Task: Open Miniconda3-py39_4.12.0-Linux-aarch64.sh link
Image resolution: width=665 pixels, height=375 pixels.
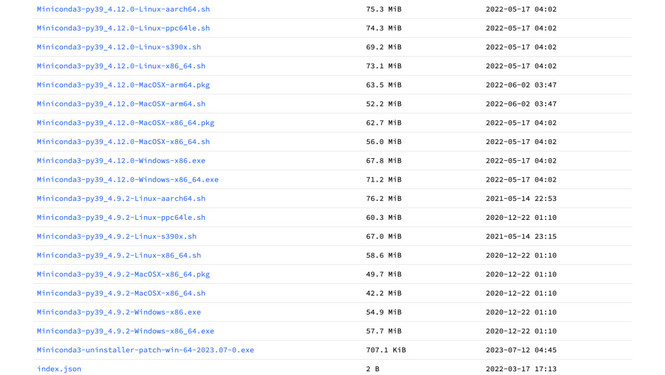Action: [123, 9]
